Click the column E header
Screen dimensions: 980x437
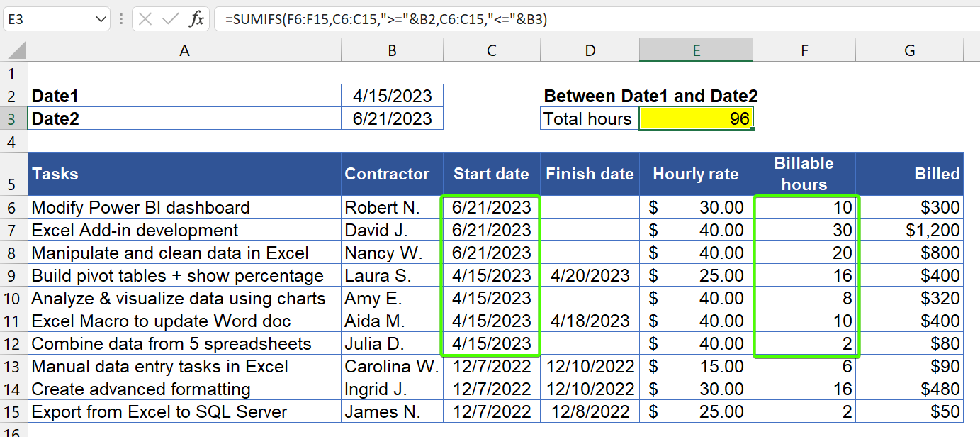point(696,50)
